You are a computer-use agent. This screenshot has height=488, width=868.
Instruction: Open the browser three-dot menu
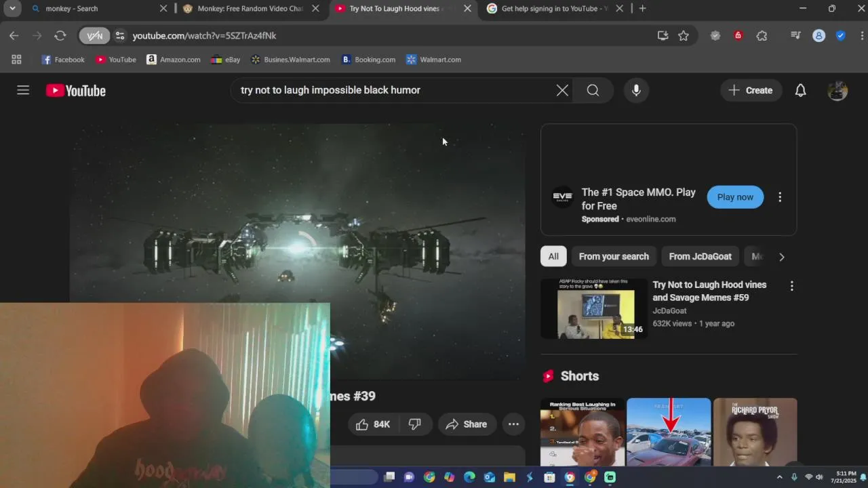point(861,35)
